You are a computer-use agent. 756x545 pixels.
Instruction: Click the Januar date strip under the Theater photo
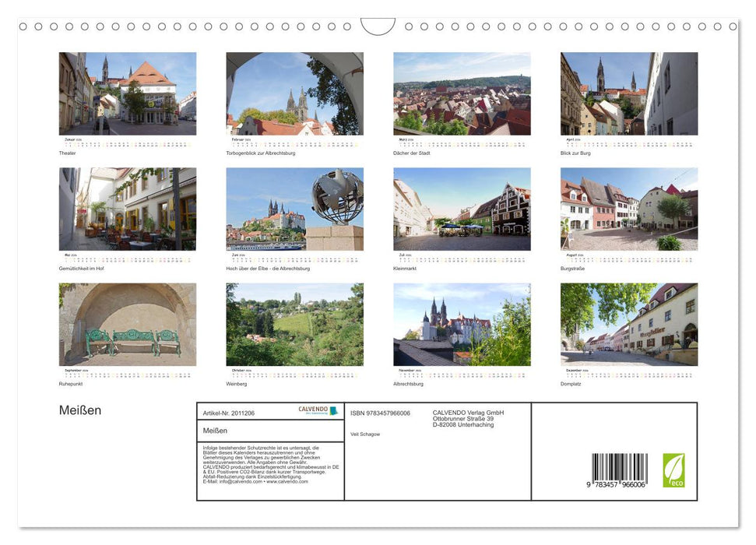coord(127,143)
